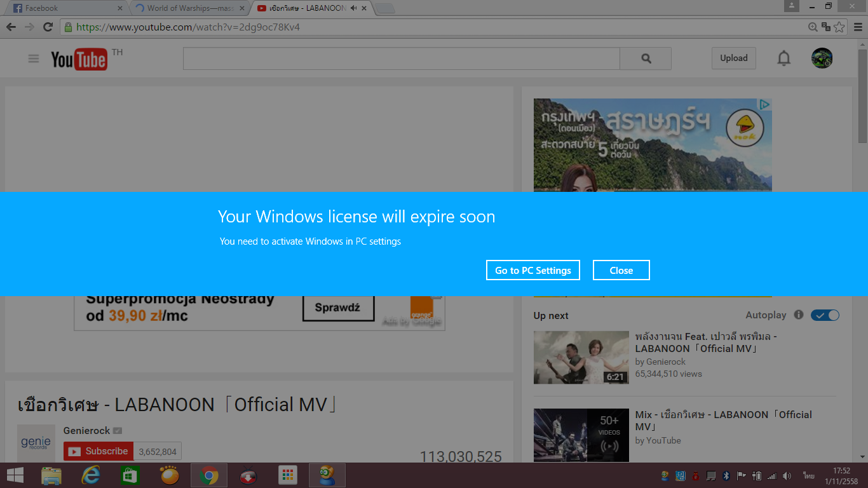Go to YouTube home via logo
Viewport: 868px width, 488px height.
click(x=79, y=59)
